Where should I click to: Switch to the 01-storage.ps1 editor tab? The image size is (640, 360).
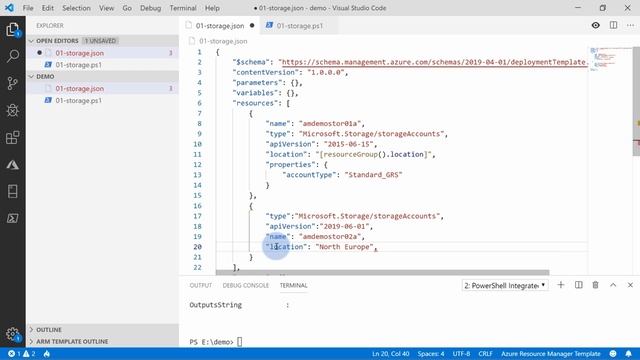[300, 25]
